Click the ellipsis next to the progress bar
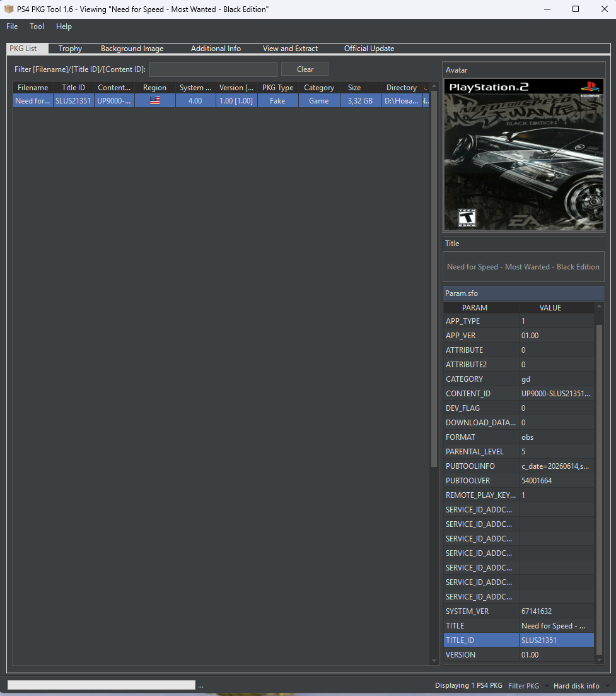This screenshot has height=696, width=616. [x=201, y=687]
